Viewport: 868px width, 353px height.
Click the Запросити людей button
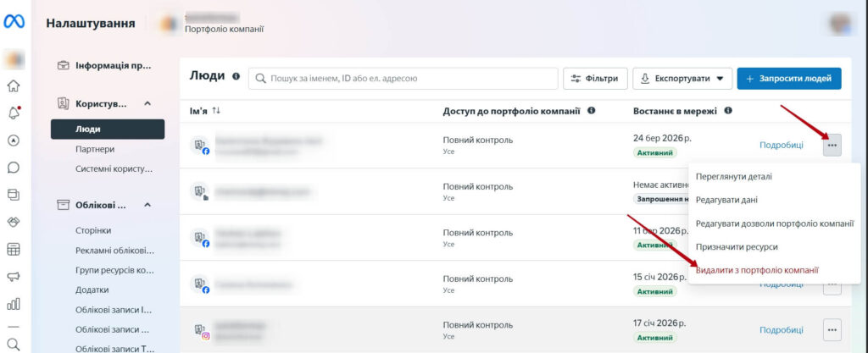click(x=788, y=79)
